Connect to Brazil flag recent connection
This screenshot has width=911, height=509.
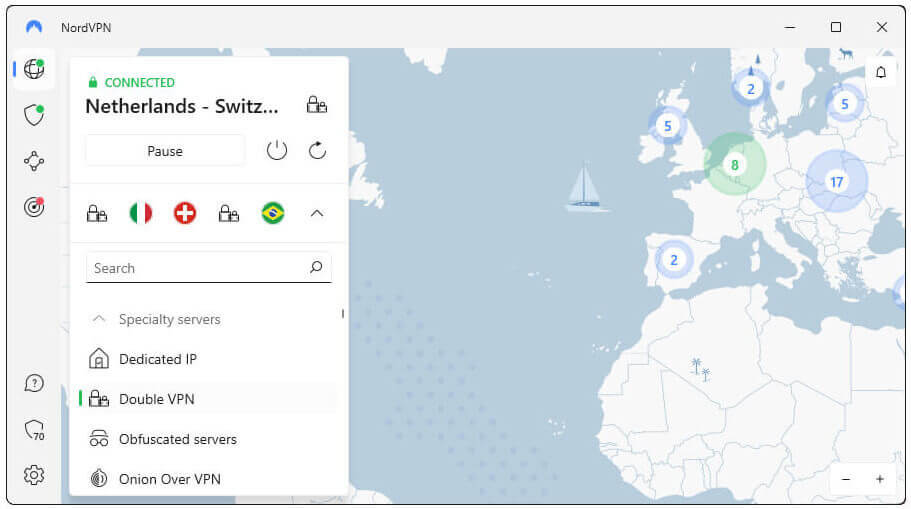point(273,213)
